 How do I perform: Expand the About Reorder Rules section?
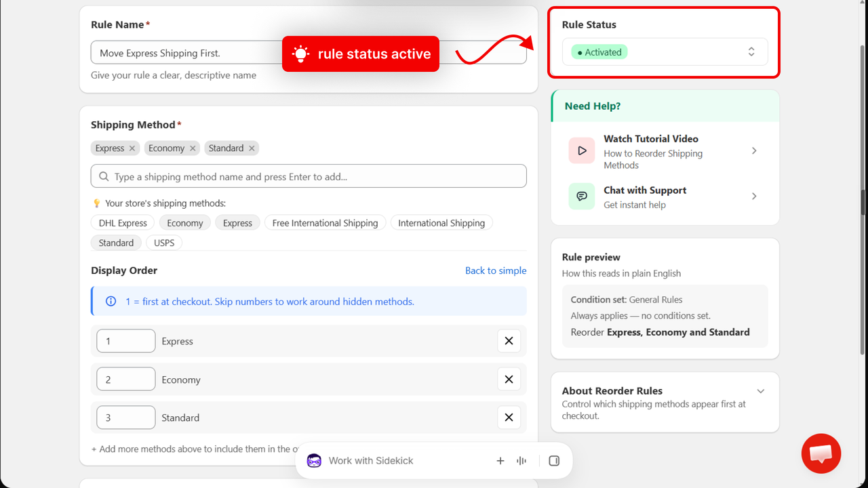[761, 391]
